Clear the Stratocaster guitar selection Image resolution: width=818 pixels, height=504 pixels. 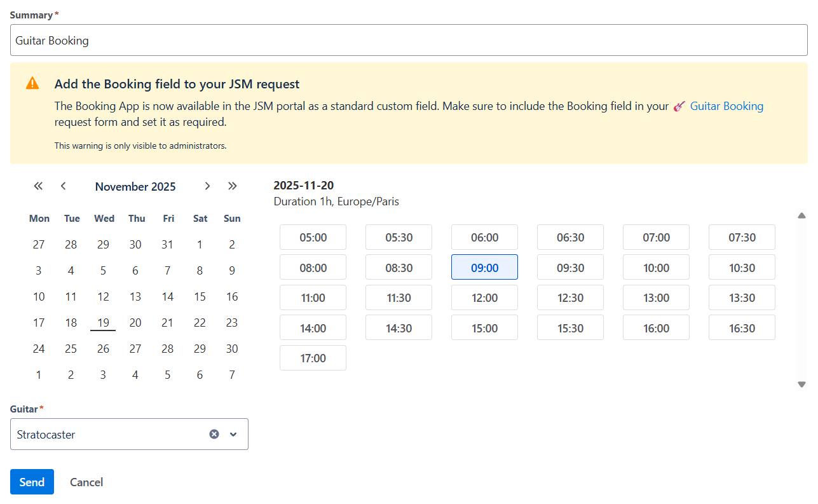pos(214,434)
